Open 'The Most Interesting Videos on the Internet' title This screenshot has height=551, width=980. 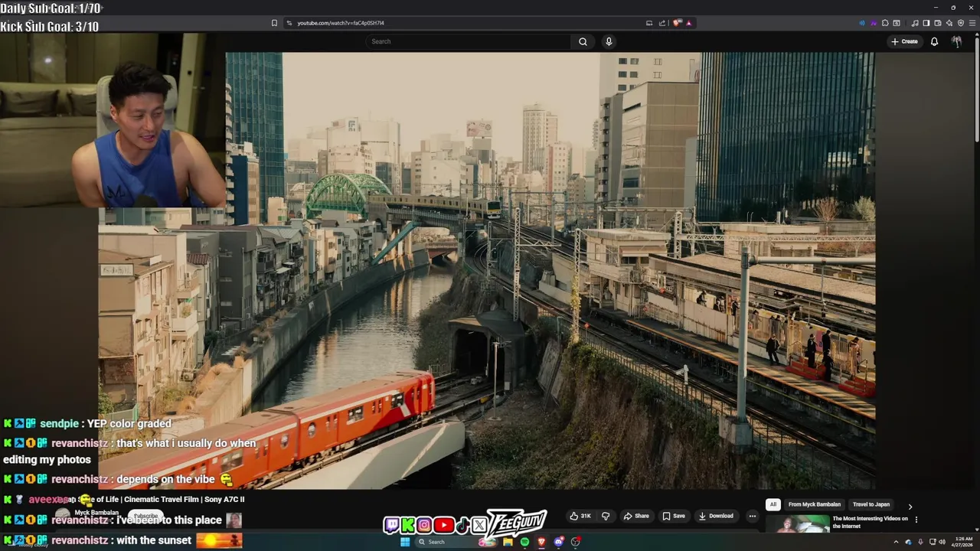pyautogui.click(x=870, y=522)
